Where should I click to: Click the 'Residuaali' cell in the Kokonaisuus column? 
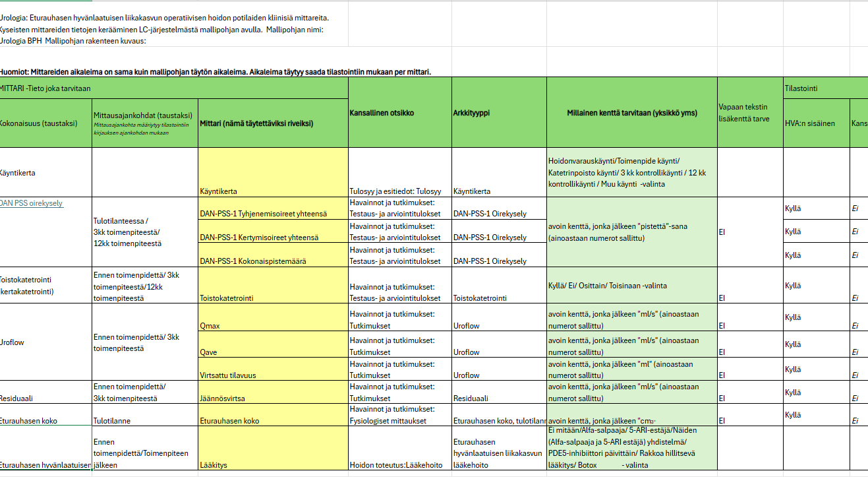[45, 392]
